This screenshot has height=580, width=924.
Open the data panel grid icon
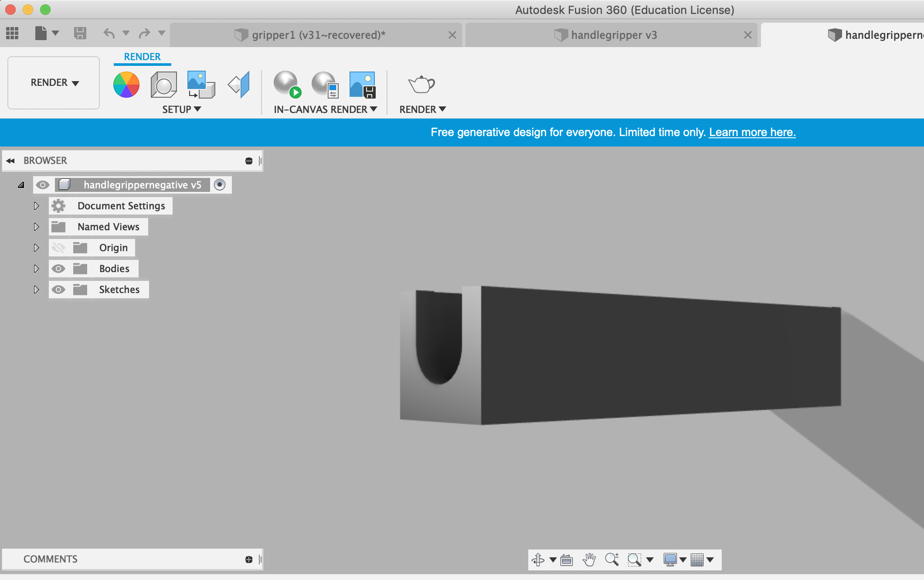pos(12,33)
